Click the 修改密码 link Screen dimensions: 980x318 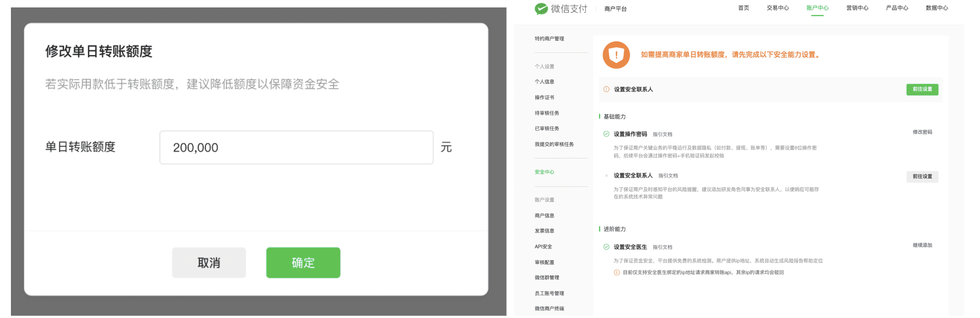click(922, 132)
